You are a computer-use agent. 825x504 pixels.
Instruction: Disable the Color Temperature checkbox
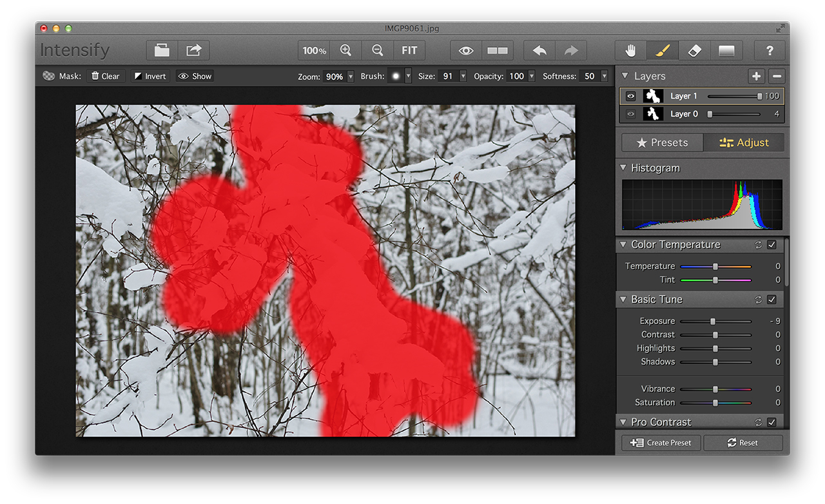[x=772, y=245]
